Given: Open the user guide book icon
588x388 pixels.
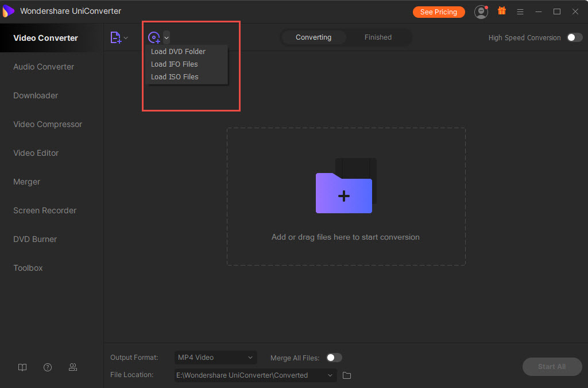Looking at the screenshot, I should (x=22, y=367).
